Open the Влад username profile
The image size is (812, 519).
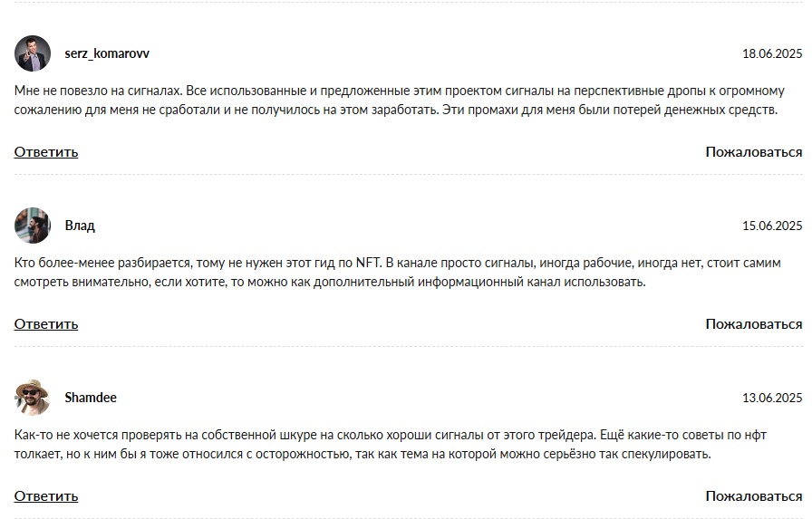pos(80,226)
